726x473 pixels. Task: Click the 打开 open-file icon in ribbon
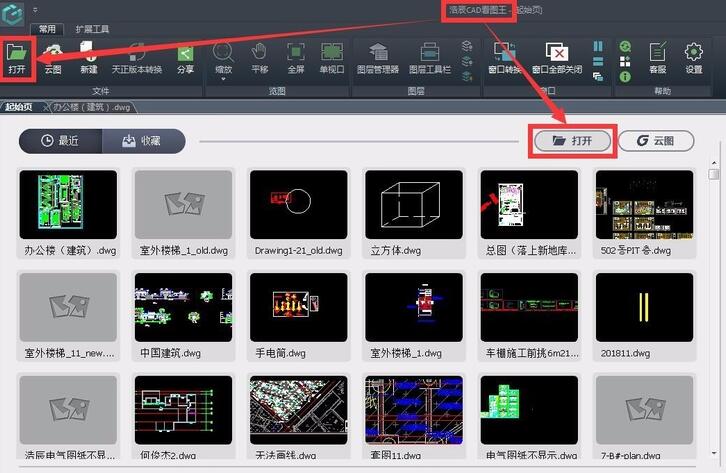coord(17,59)
